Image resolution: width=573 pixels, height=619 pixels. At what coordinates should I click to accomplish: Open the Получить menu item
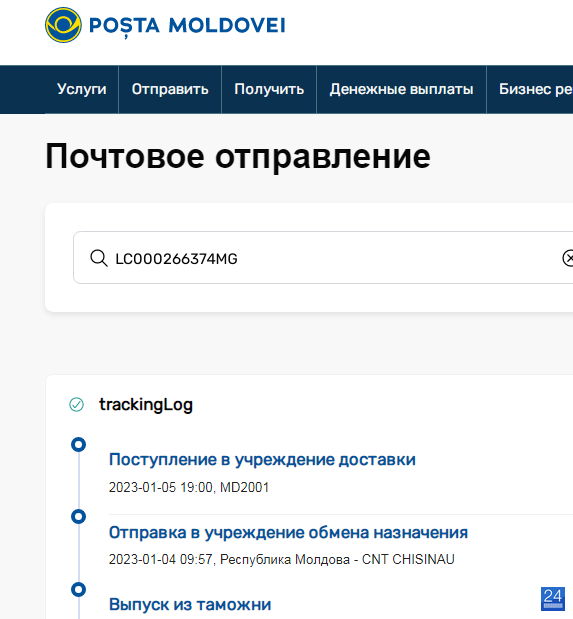pos(269,89)
